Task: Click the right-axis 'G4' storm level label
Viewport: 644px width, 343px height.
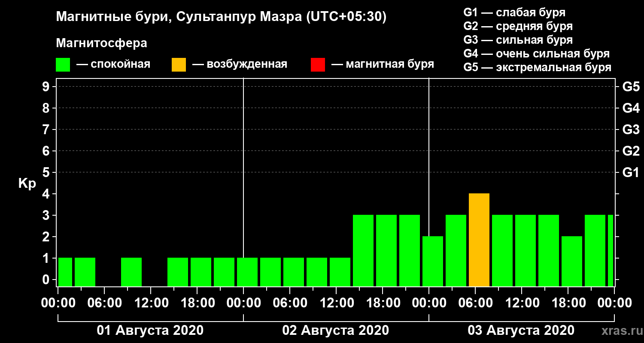Action: coord(631,108)
